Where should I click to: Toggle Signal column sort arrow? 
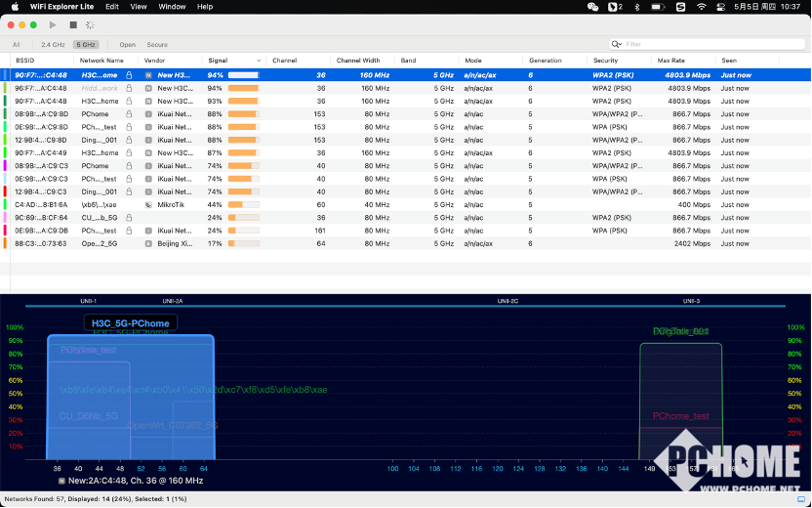pyautogui.click(x=259, y=61)
